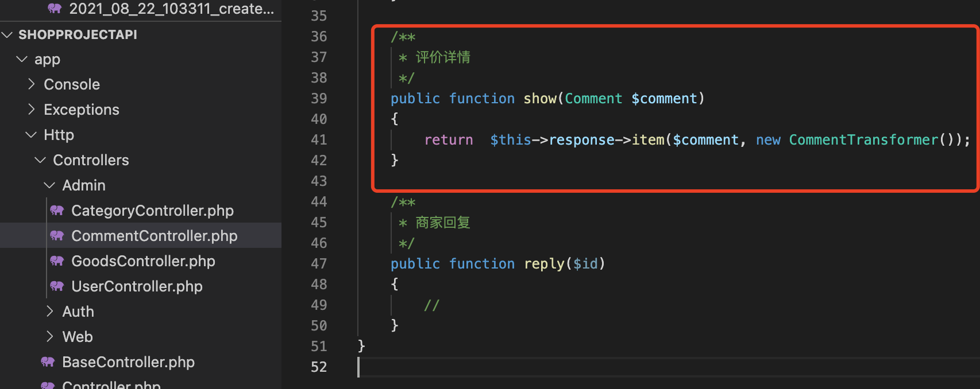Expand the Auth folder chevron

tap(50, 312)
